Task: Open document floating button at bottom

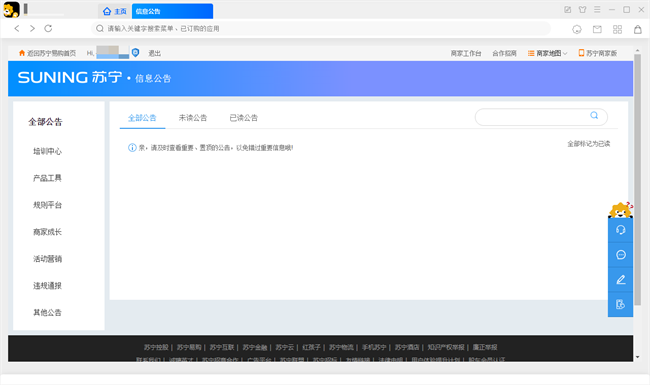Action: (x=621, y=305)
